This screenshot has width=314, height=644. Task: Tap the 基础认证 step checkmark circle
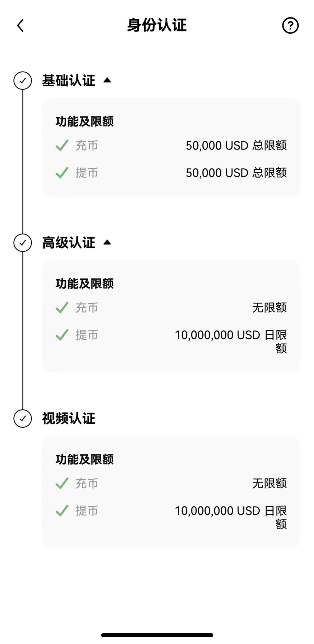pos(23,80)
